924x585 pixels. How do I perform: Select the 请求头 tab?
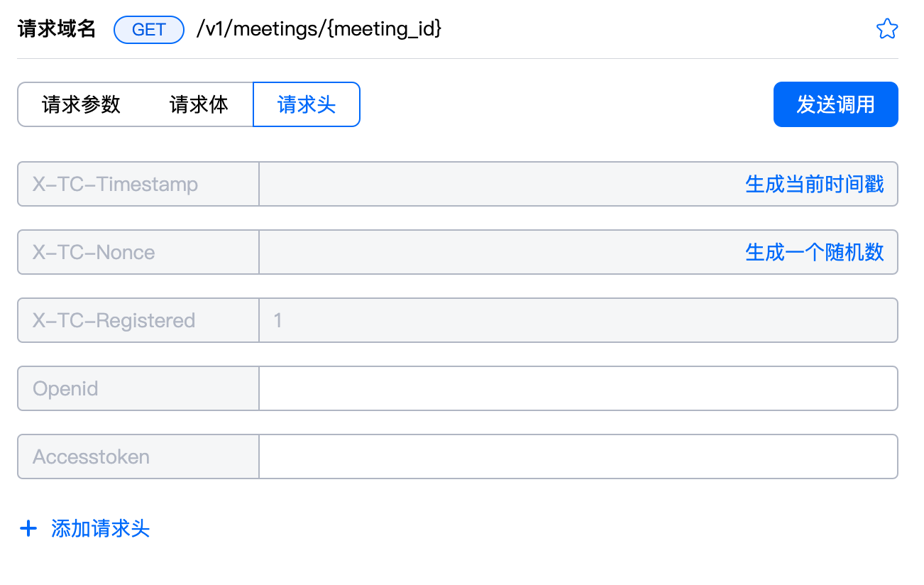(x=307, y=104)
